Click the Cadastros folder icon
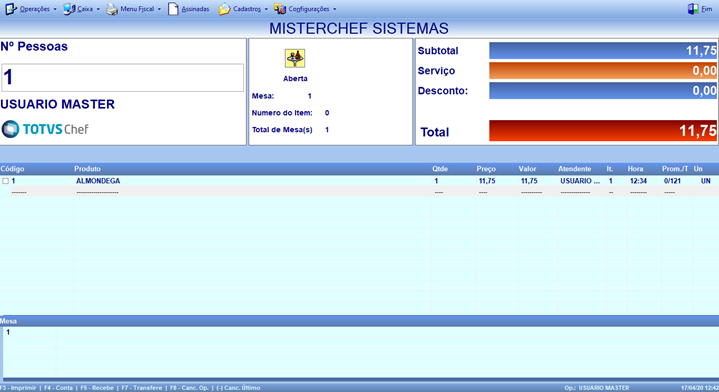 click(x=224, y=9)
